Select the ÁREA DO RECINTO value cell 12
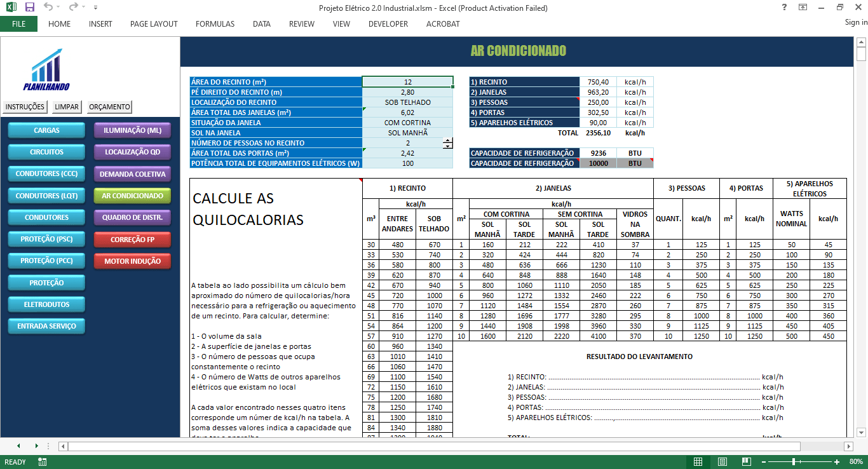The height and width of the screenshot is (469, 868). pyautogui.click(x=407, y=82)
